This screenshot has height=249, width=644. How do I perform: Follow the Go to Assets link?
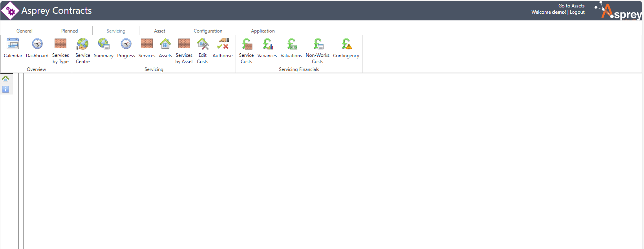(571, 6)
